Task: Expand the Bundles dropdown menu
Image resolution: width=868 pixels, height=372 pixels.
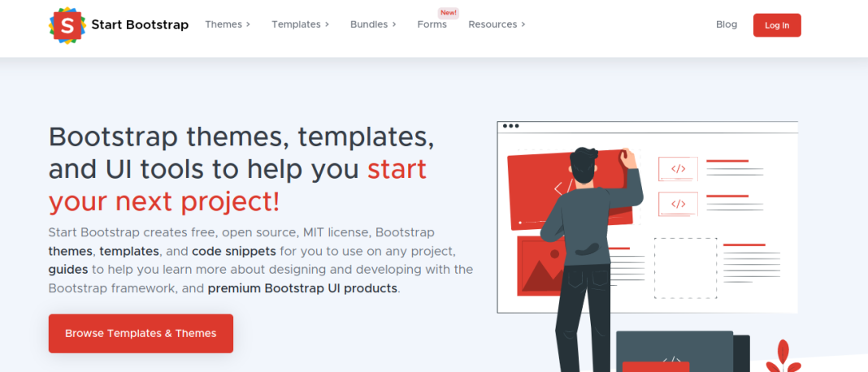Action: click(x=373, y=24)
